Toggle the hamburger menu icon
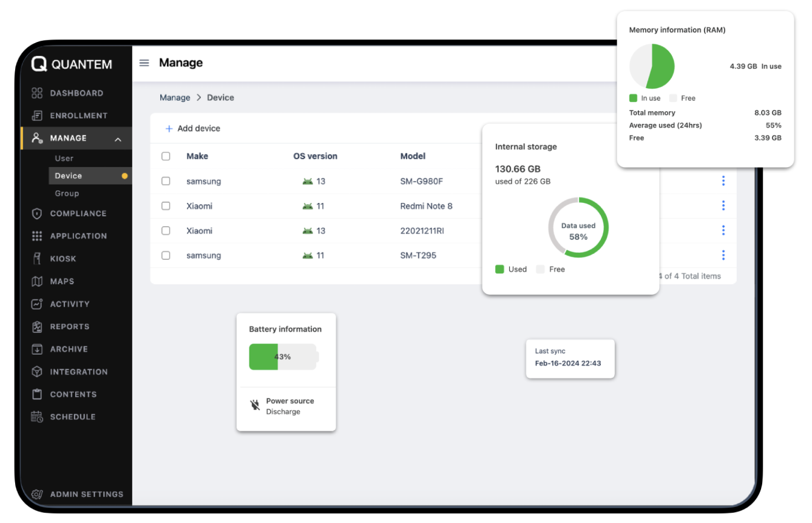The height and width of the screenshot is (523, 812). coord(144,63)
